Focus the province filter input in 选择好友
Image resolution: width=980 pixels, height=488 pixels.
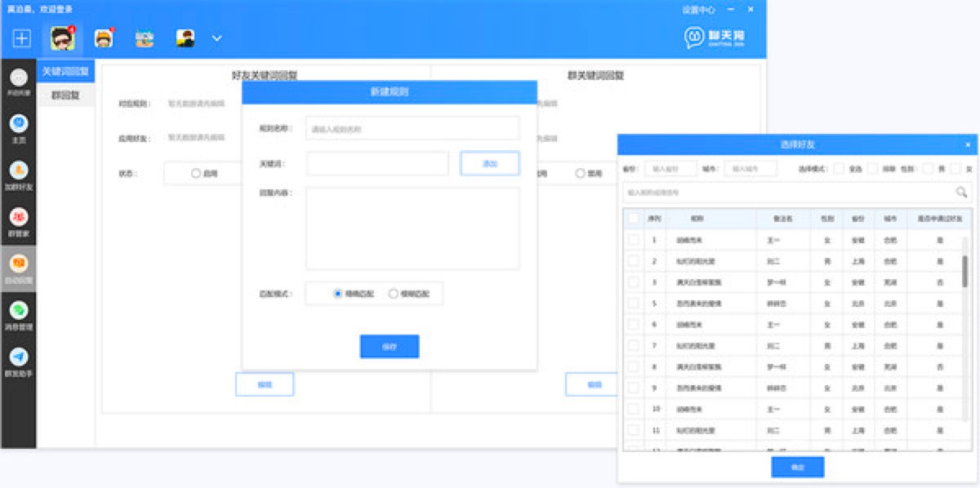(671, 168)
